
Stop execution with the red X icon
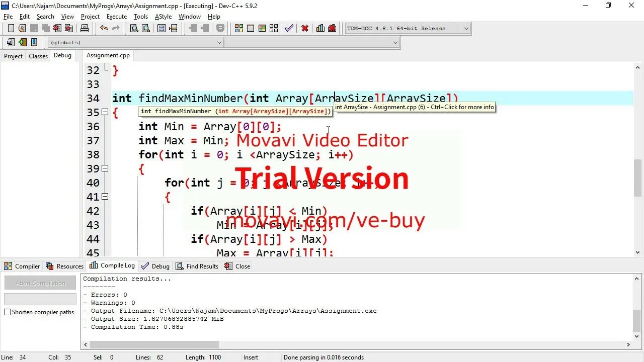[305, 28]
